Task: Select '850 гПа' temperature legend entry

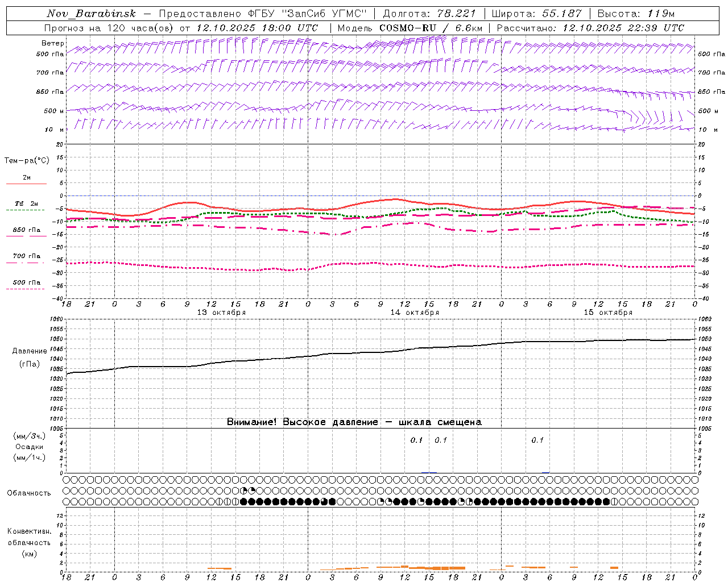Action: (x=27, y=230)
